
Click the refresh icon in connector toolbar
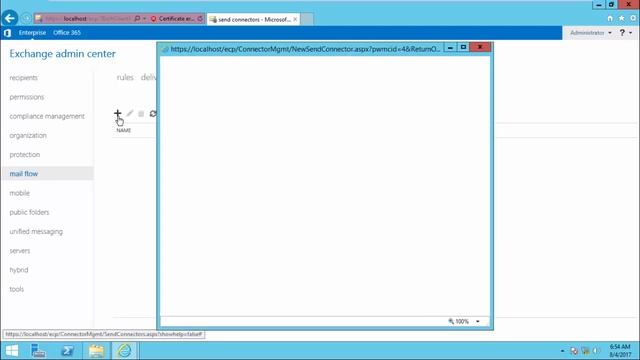(153, 113)
